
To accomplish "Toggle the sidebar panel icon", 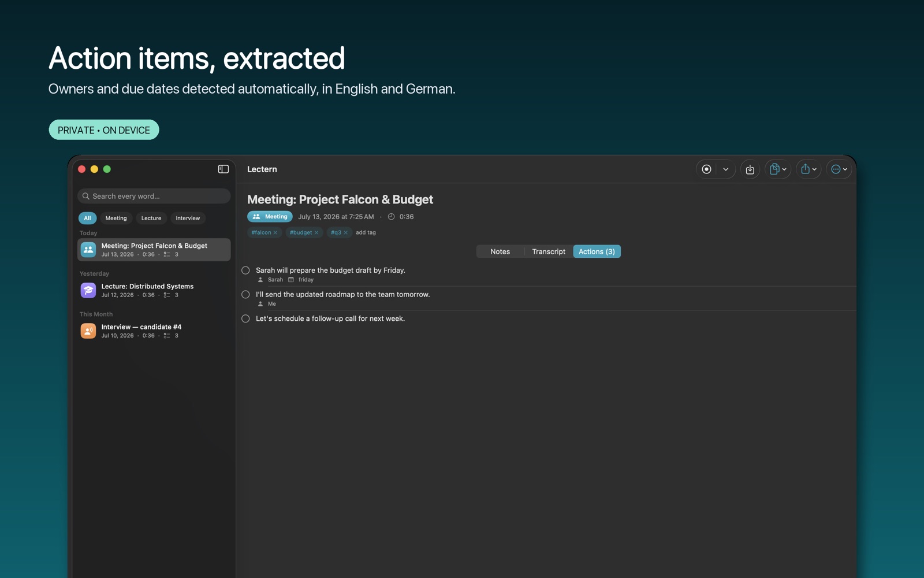I will (223, 169).
